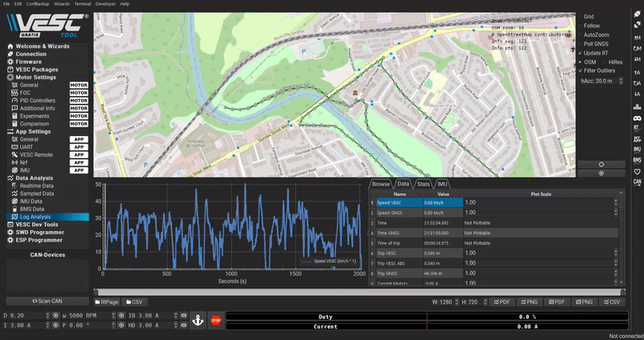Toggle the IMU data streaming icon
The height and width of the screenshot is (340, 644).
point(637,150)
